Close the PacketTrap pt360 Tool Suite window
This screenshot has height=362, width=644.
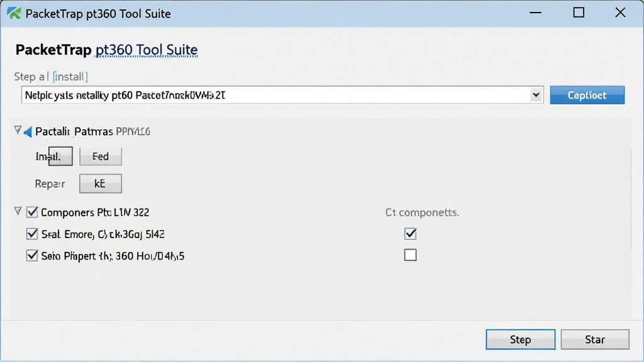tap(620, 13)
